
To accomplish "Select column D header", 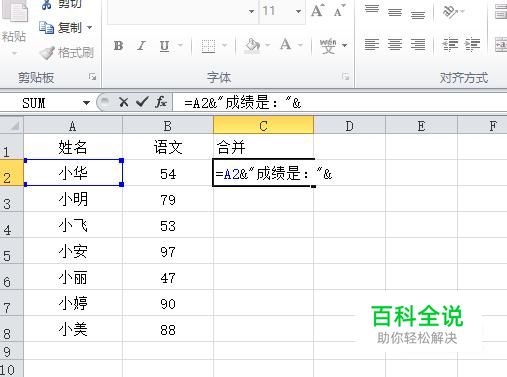I will [x=349, y=126].
